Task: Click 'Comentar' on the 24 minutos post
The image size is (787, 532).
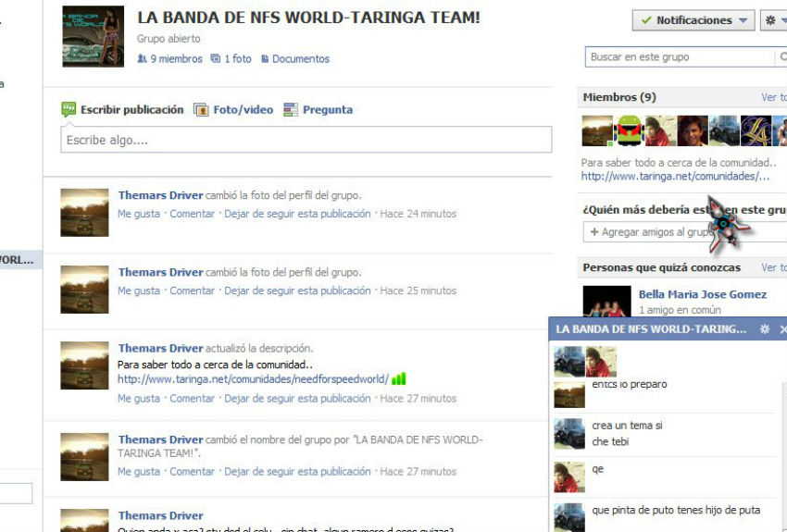Action: (192, 214)
